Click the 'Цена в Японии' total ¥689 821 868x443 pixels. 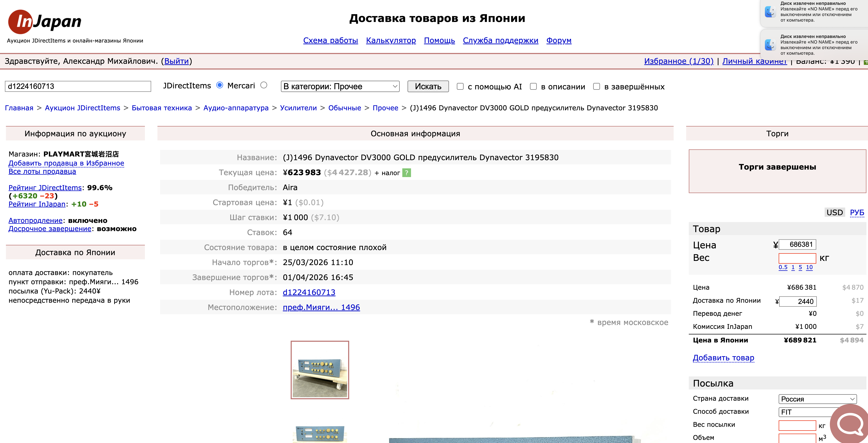(x=800, y=341)
